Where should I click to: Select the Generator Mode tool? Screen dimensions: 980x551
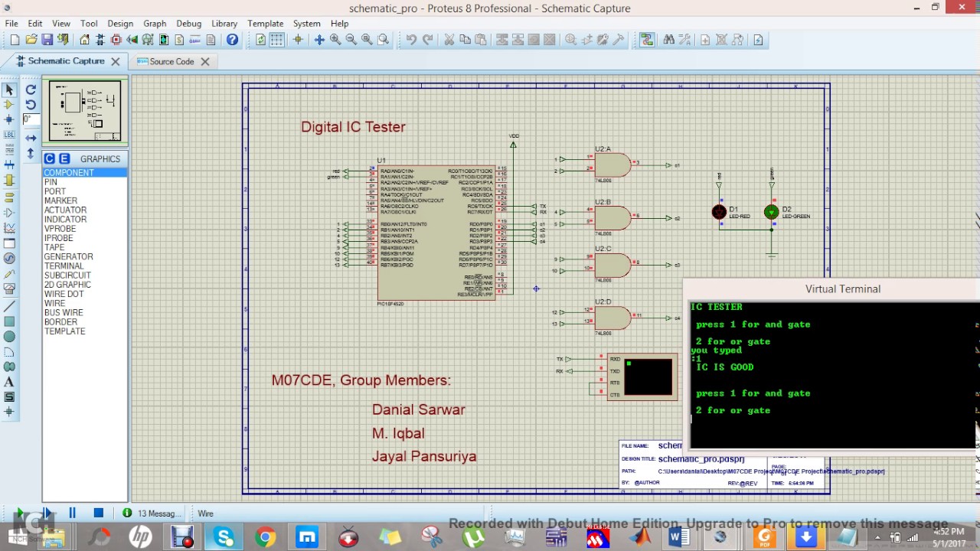[x=9, y=258]
